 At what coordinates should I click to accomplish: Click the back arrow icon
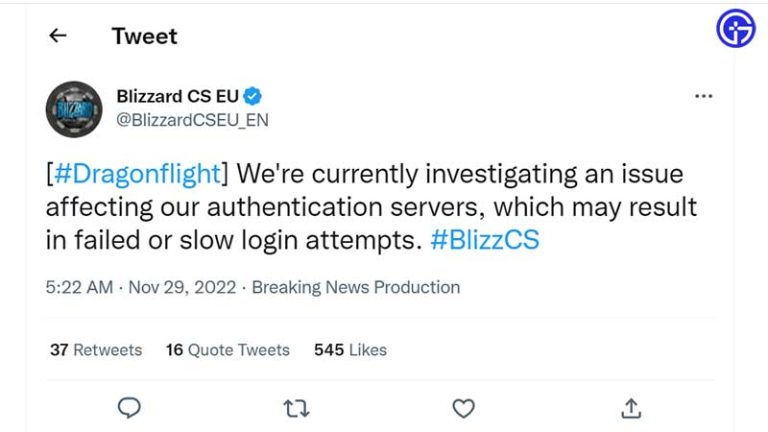coord(58,36)
